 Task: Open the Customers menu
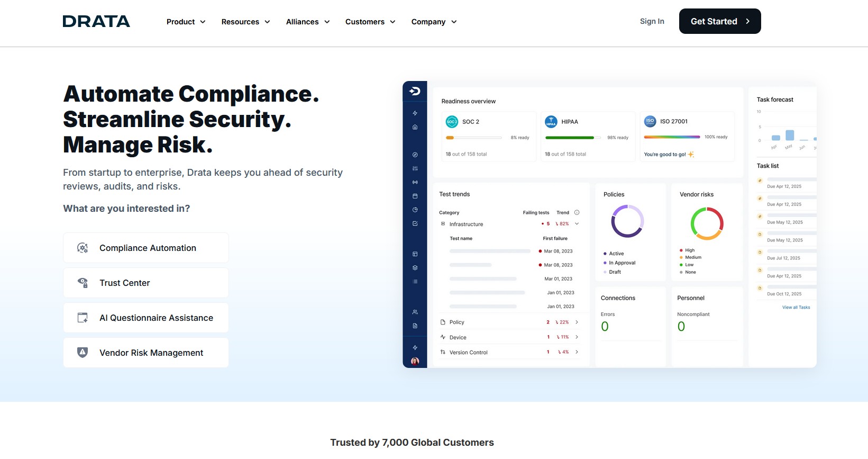370,22
